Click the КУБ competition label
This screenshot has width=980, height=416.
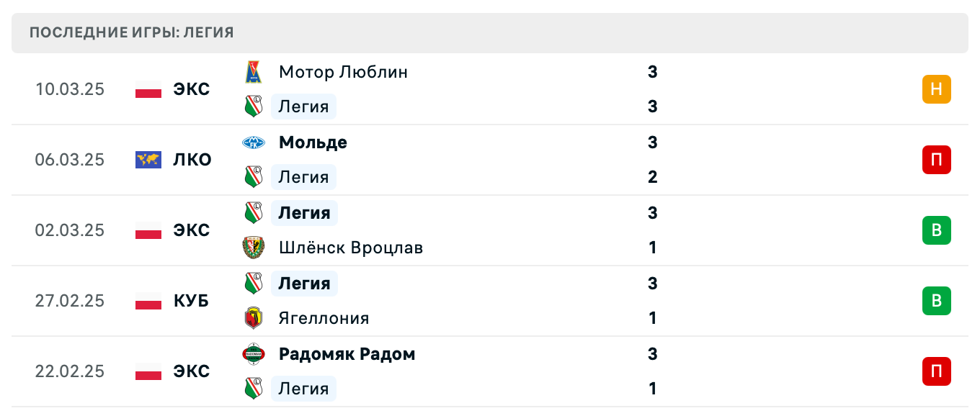tap(191, 301)
